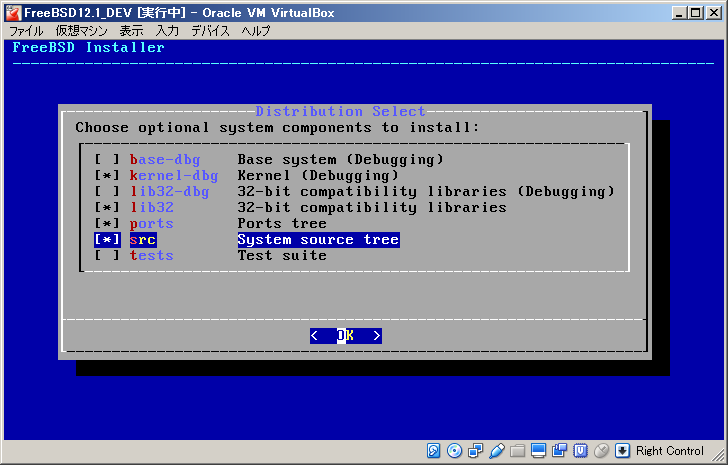
Task: Minimize the VirtualBox VM window
Action: tap(679, 13)
